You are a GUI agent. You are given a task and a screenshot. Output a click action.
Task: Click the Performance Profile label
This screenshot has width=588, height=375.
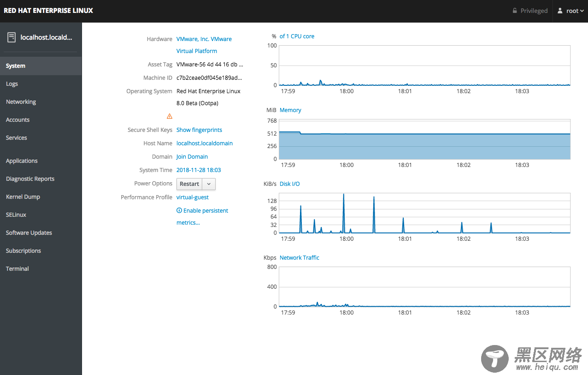(x=147, y=197)
